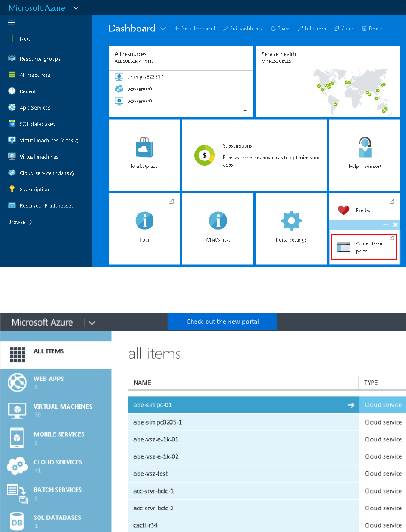Select abe-vsz-test row
Viewport: 406px width, 532px height.
[267, 474]
